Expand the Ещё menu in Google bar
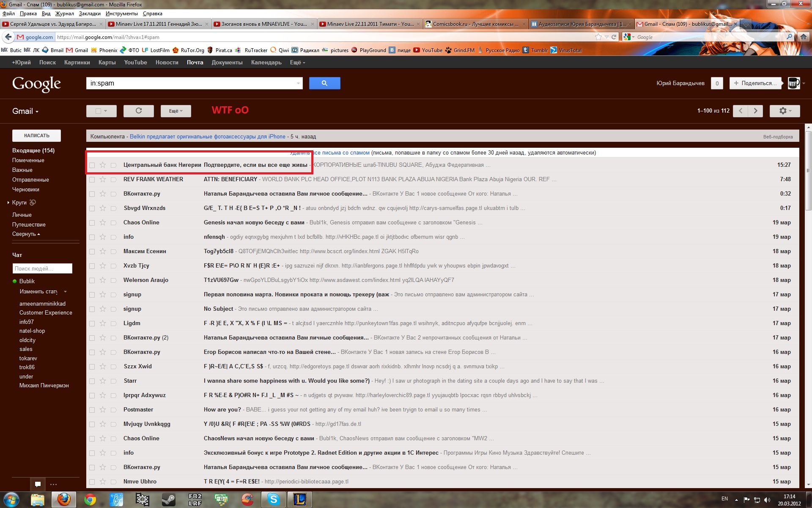The width and height of the screenshot is (812, 508). pos(297,62)
